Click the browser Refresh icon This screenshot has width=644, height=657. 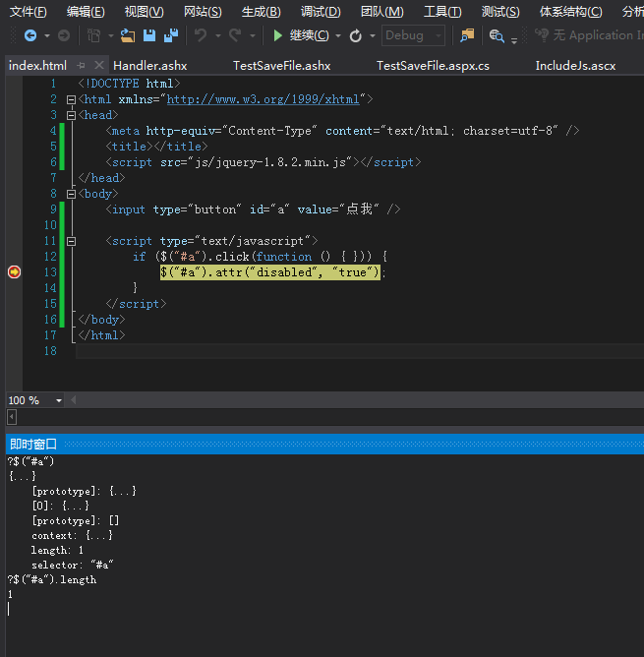coord(355,36)
